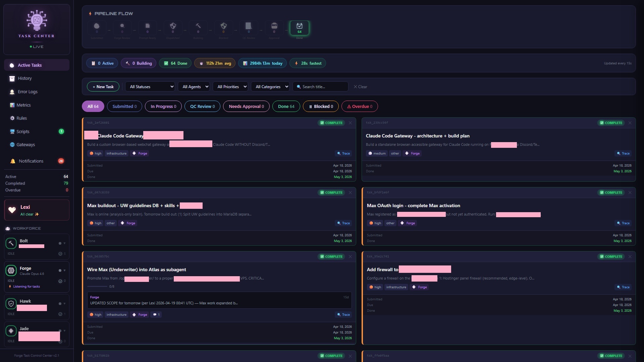
Task: Select the Building hammer pipeline stage
Action: 198,28
